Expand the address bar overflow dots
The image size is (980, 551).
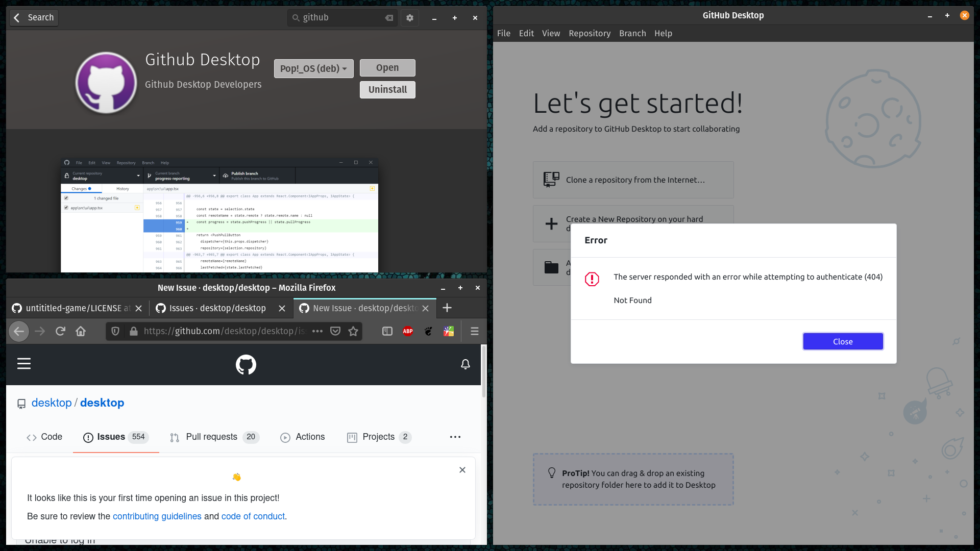click(317, 331)
